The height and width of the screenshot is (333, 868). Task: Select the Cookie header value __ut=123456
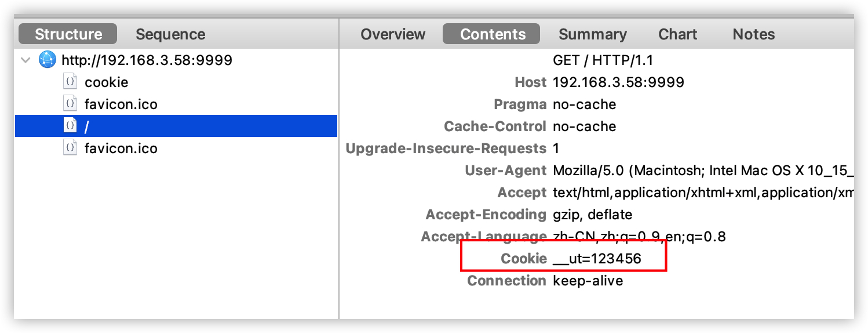[x=597, y=259]
